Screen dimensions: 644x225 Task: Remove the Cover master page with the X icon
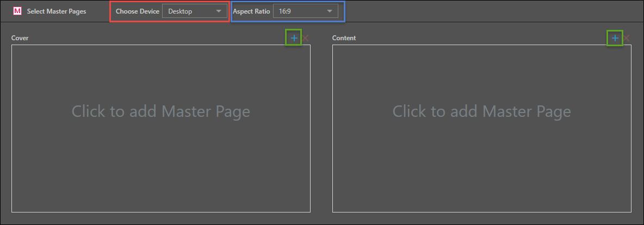(306, 38)
